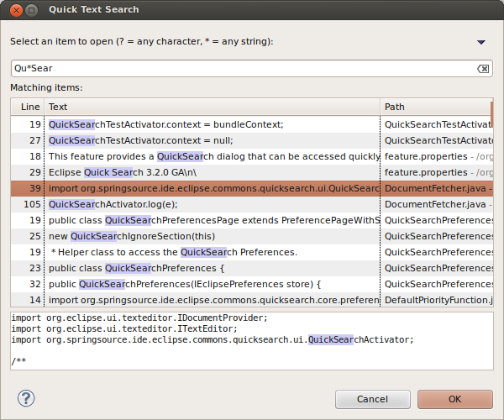Click the IDocumentProvider import line in preview

[x=139, y=318]
